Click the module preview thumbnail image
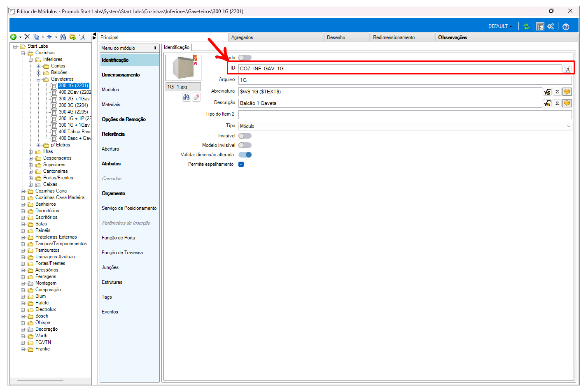 183,68
